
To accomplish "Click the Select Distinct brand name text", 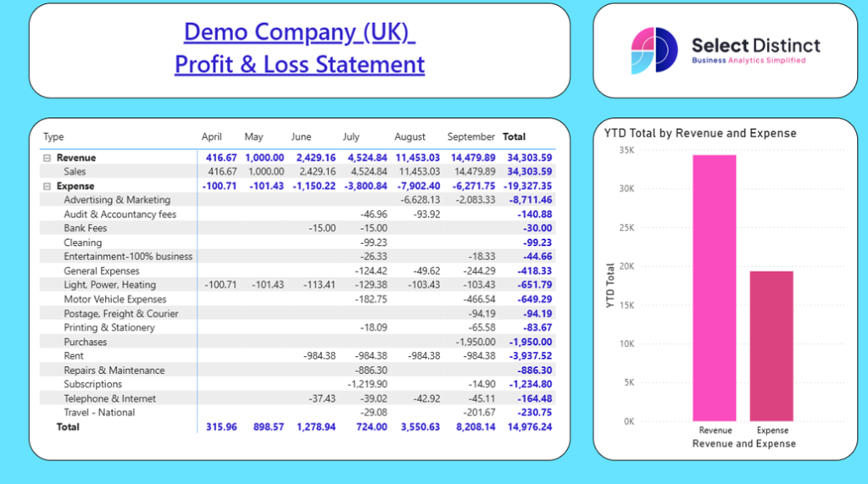I will click(755, 45).
